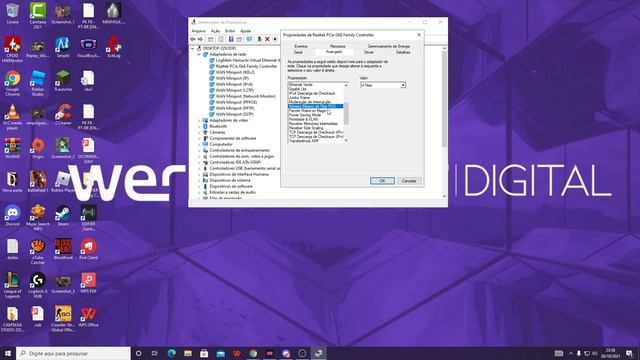
Task: Click the property list scrollbar thumb
Action: tap(346, 113)
